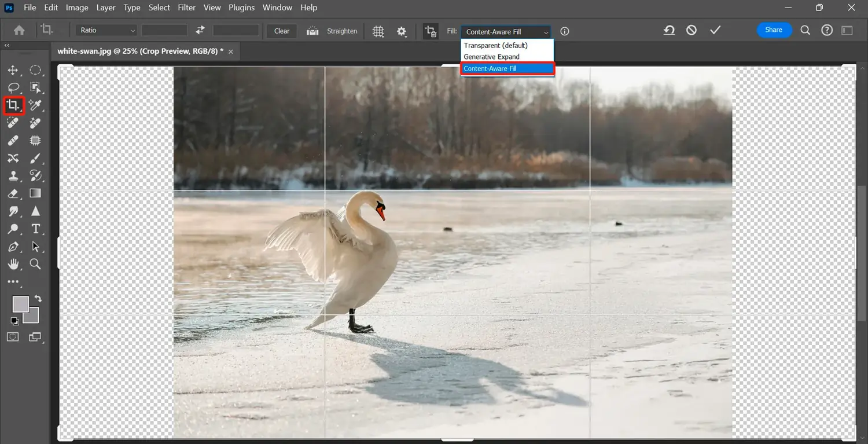
Task: Select the Crop tool in the tools panel
Action: (13, 105)
